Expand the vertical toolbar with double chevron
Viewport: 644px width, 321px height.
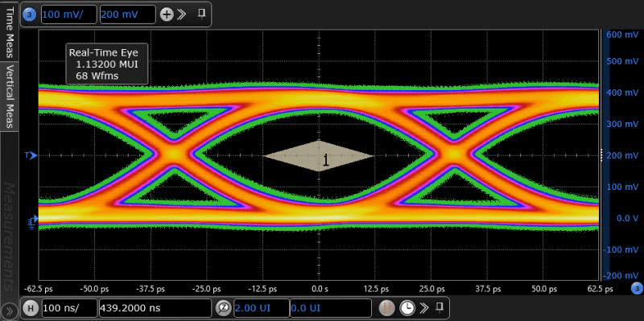182,14
